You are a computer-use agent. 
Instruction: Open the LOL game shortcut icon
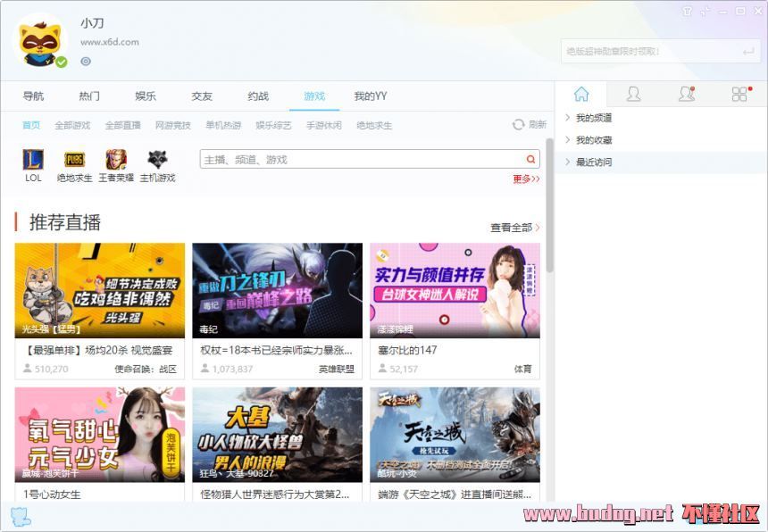click(x=33, y=161)
